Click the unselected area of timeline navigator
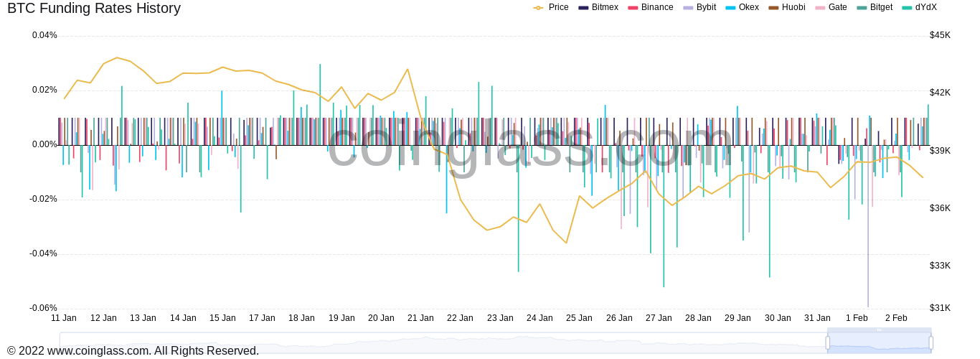 tap(430, 343)
